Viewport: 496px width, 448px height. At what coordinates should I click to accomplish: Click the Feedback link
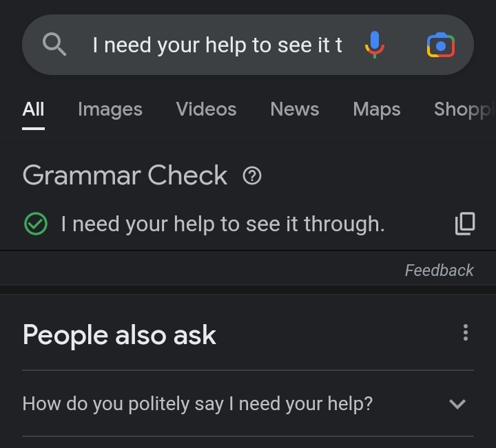coord(439,270)
